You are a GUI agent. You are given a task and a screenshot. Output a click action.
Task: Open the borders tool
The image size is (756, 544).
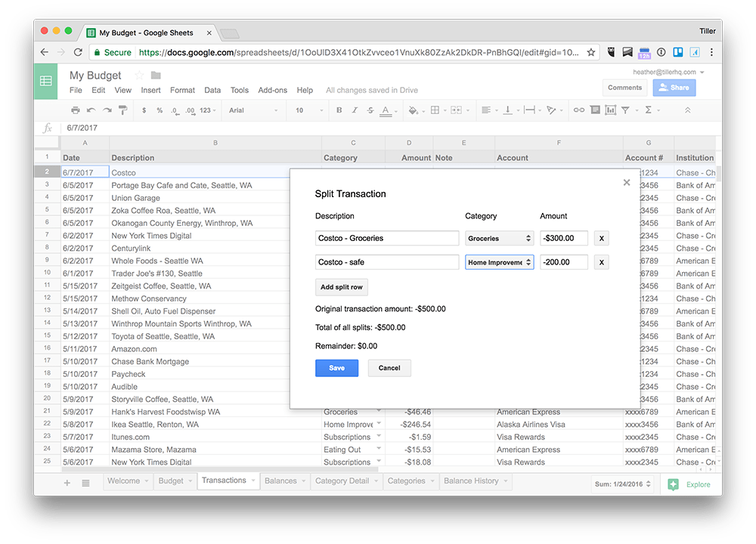tap(435, 110)
